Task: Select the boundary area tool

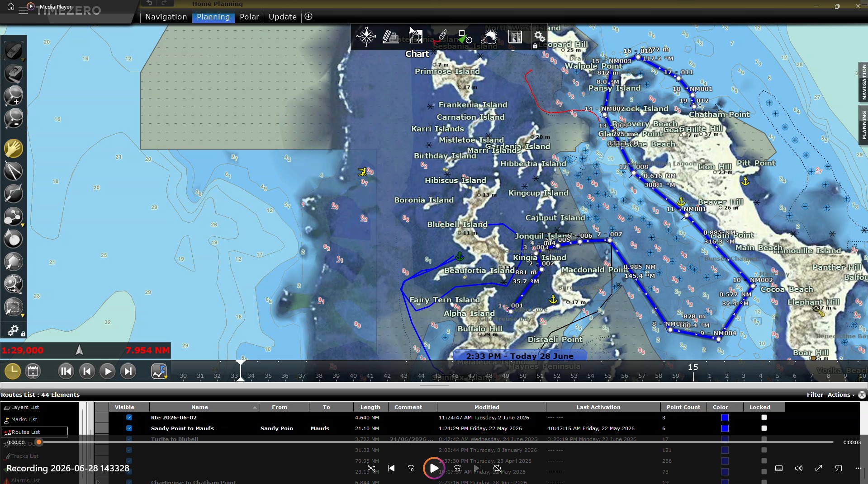Action: click(13, 261)
